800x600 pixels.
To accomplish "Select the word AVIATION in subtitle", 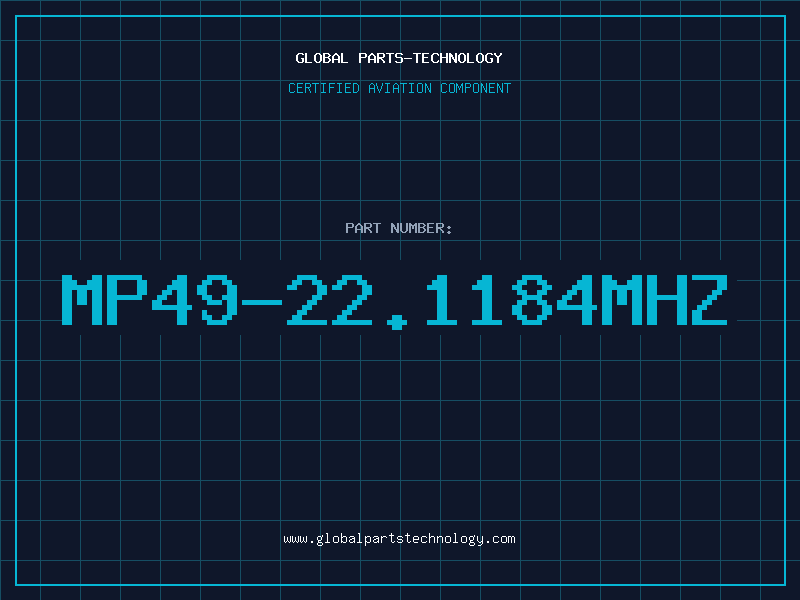I will 400,88.
